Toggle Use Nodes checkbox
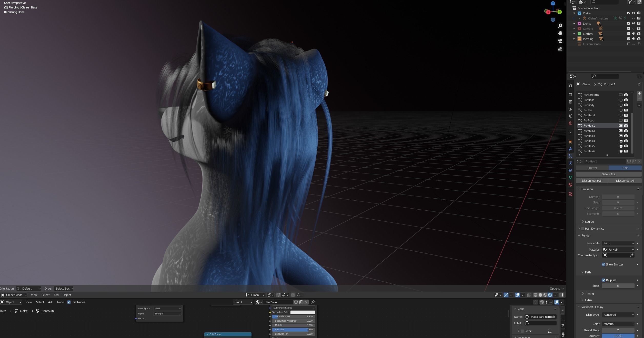 [x=69, y=302]
